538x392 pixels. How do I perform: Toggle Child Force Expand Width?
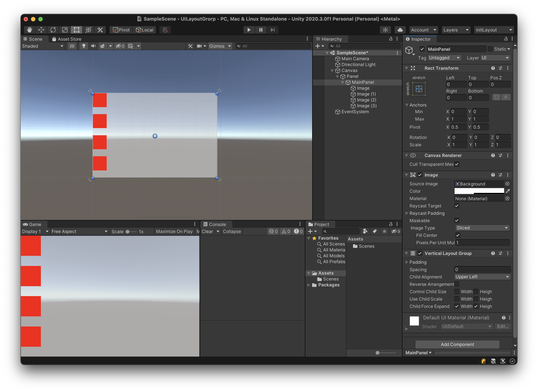tap(457, 306)
